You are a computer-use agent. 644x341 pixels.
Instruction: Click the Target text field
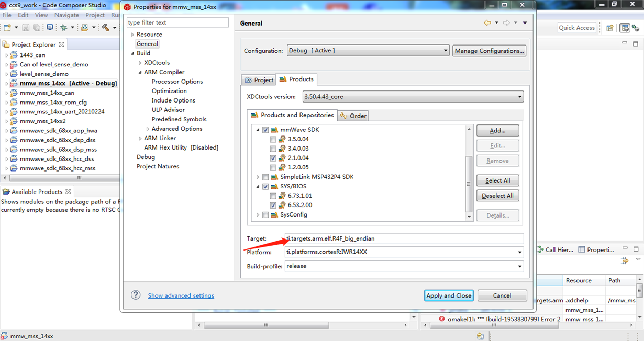tap(404, 238)
